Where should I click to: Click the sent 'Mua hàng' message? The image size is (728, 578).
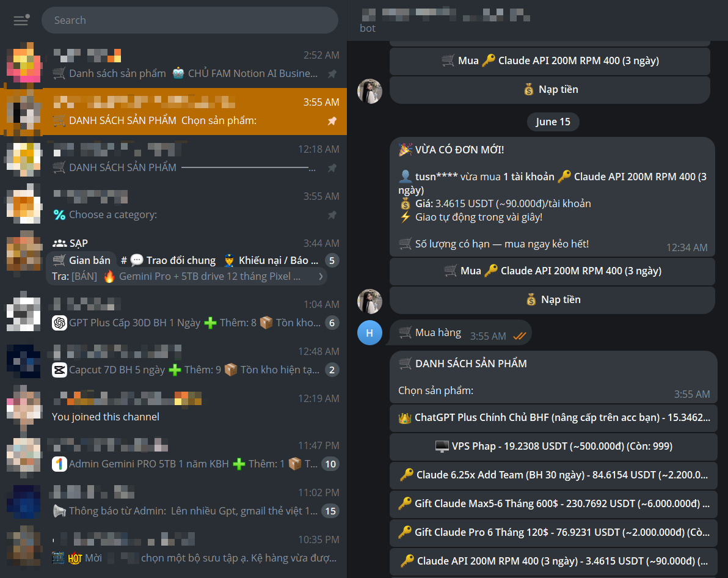pyautogui.click(x=460, y=333)
